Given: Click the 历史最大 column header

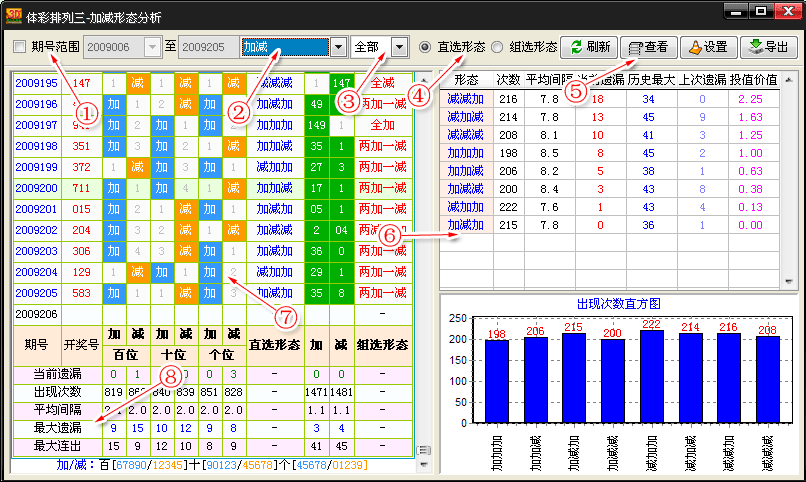Looking at the screenshot, I should [648, 80].
